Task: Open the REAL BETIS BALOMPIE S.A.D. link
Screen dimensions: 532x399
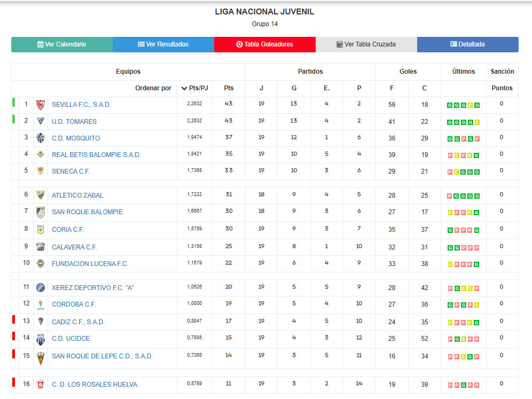Action: (x=96, y=155)
